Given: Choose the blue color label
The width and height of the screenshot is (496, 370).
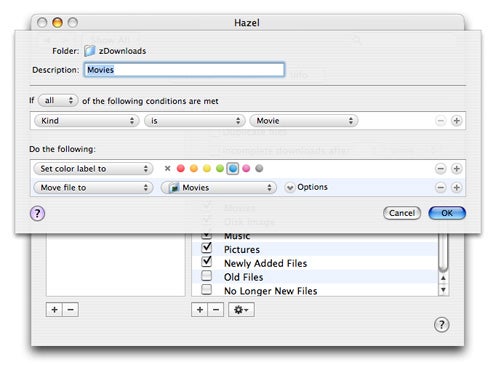Looking at the screenshot, I should coord(233,168).
